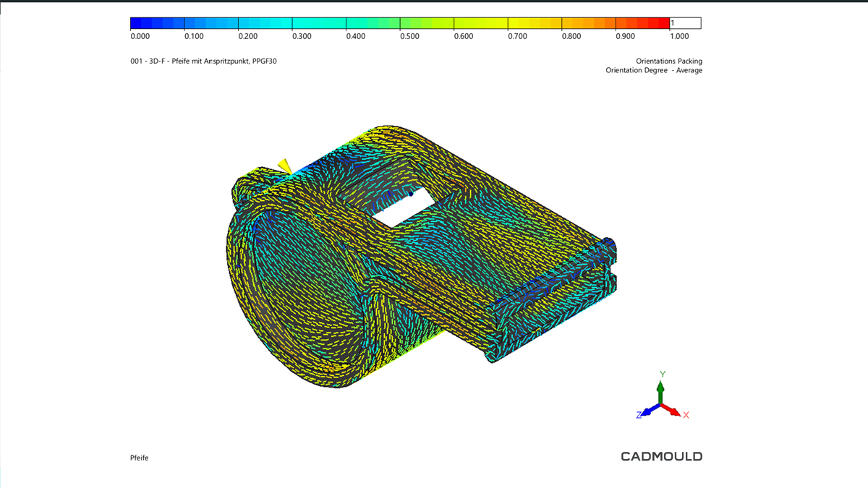868x488 pixels.
Task: Click the "Pfeife" label at bottom left
Action: 139,458
